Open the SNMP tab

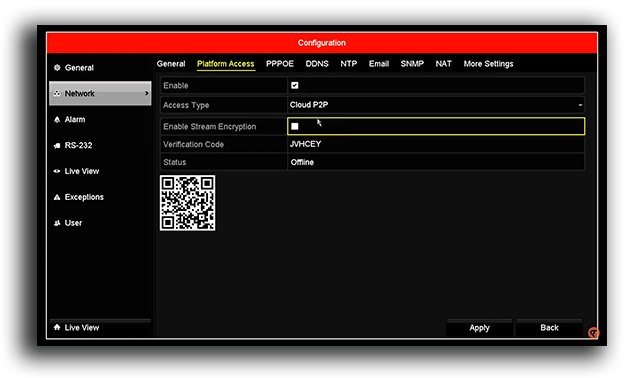tap(412, 64)
